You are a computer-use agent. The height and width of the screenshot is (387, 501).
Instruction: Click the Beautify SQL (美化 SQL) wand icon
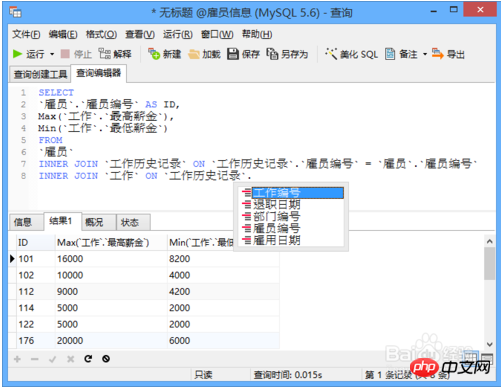coord(331,54)
